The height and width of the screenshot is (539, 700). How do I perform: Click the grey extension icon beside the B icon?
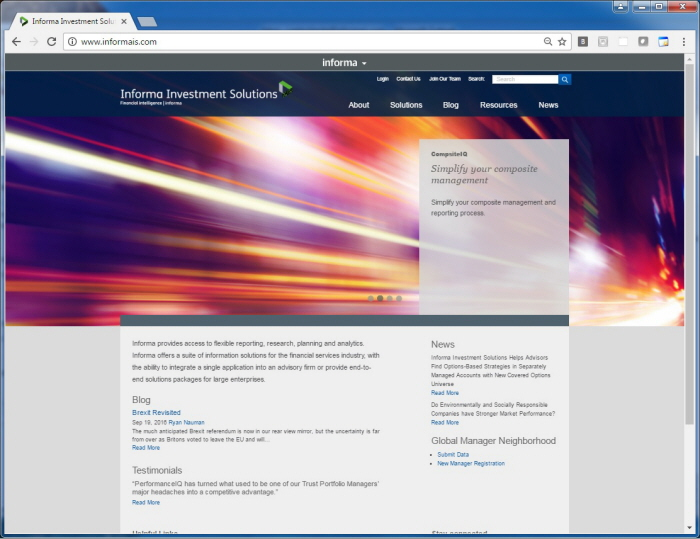(603, 42)
